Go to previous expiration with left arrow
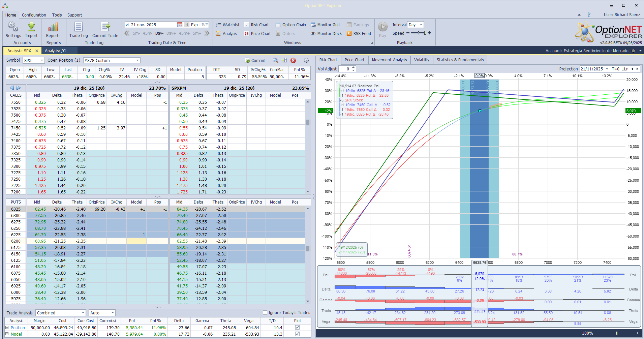The width and height of the screenshot is (644, 339). (x=12, y=88)
